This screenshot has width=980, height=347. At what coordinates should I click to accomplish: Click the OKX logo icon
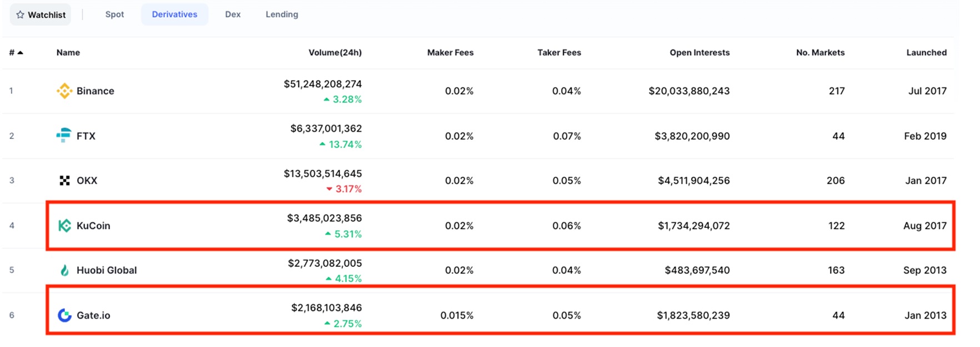[x=64, y=180]
